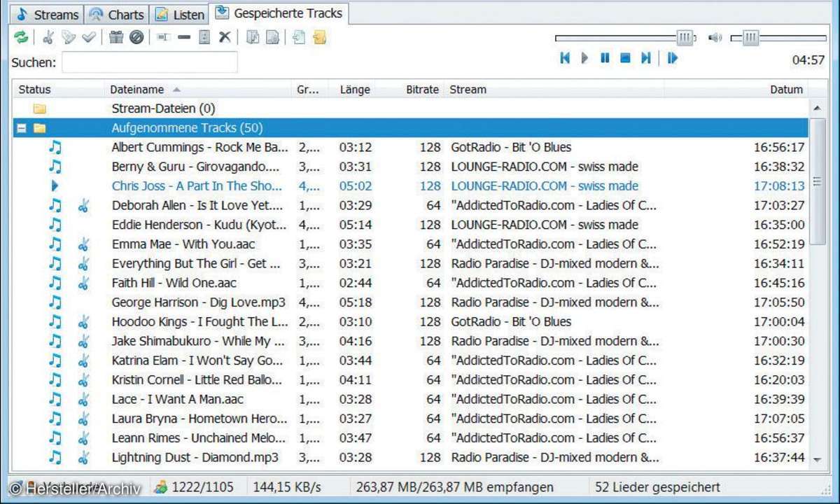Click the playback position slider handle
This screenshot has width=840, height=504.
(685, 38)
